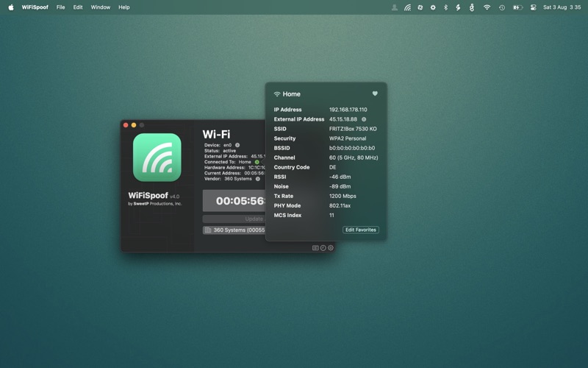
Task: Click IP address value 192.168.178.110
Action: point(348,110)
